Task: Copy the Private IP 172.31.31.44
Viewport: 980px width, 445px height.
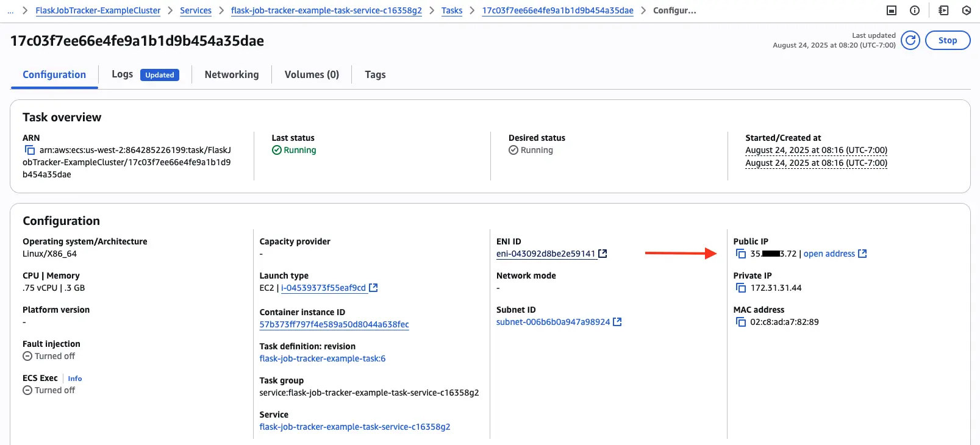Action: click(x=741, y=288)
